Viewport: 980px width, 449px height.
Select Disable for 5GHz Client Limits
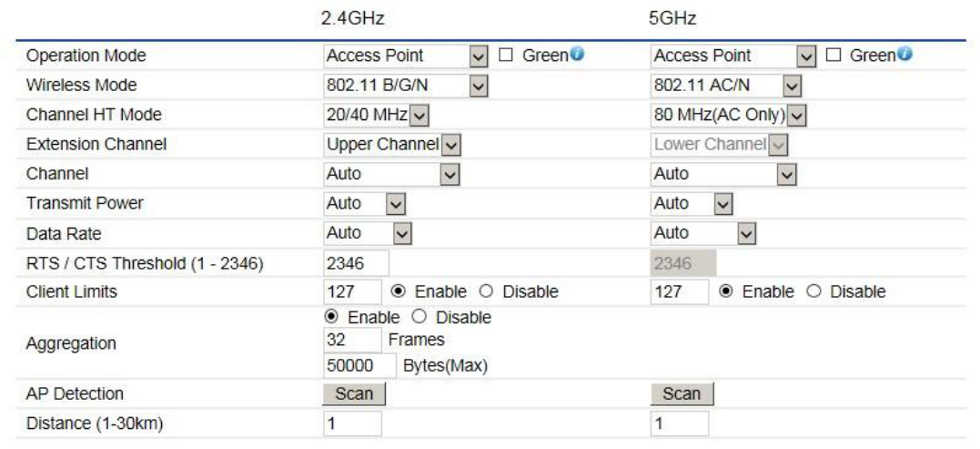(811, 292)
